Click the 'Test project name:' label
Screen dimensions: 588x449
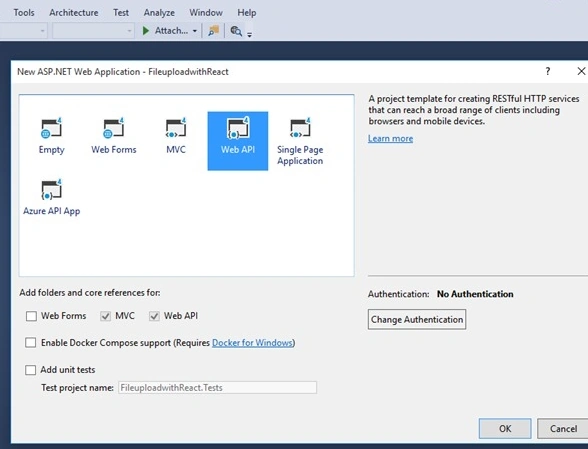[x=77, y=387]
